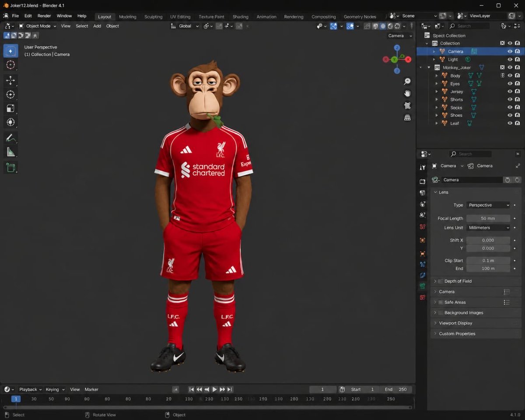
Task: Play the animation in timeline
Action: pyautogui.click(x=214, y=389)
